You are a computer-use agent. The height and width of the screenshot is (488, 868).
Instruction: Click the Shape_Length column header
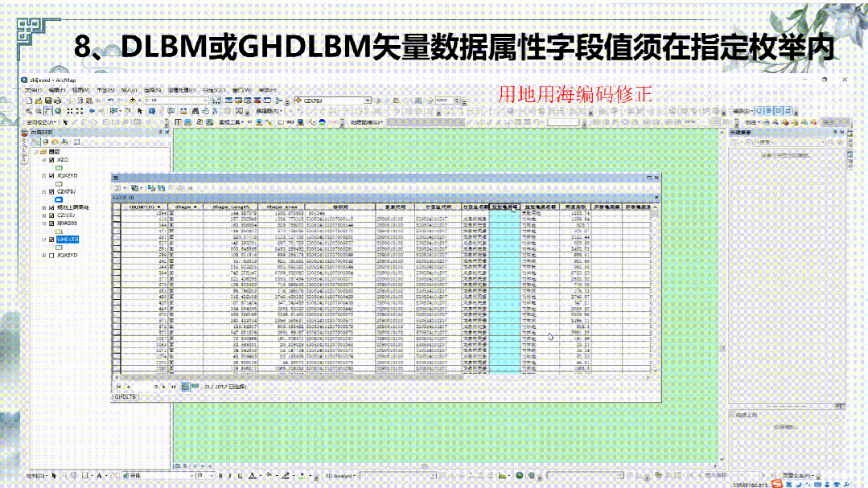pyautogui.click(x=230, y=207)
